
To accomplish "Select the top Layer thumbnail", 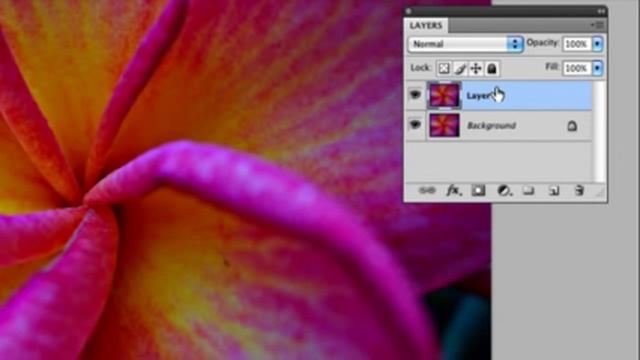I will point(444,96).
